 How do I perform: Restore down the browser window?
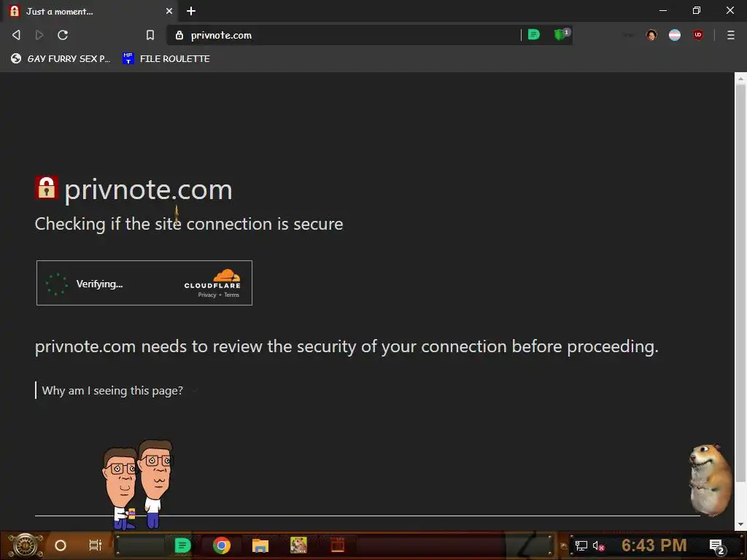(697, 10)
